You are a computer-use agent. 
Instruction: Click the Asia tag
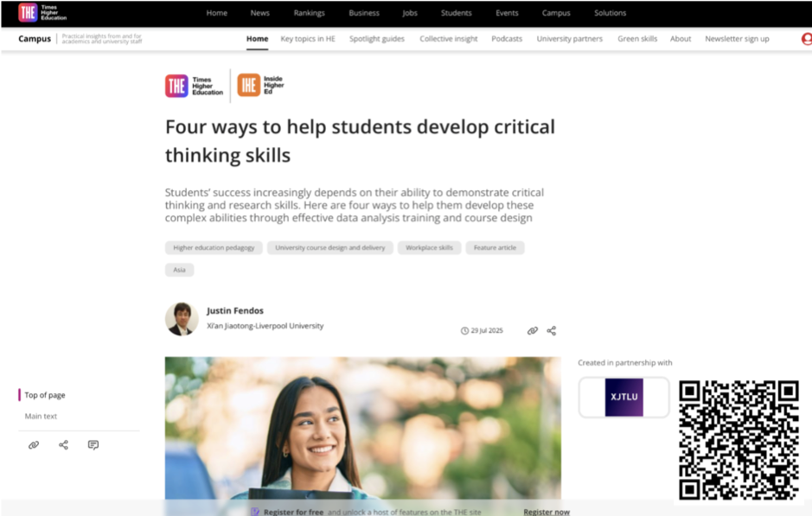(179, 270)
